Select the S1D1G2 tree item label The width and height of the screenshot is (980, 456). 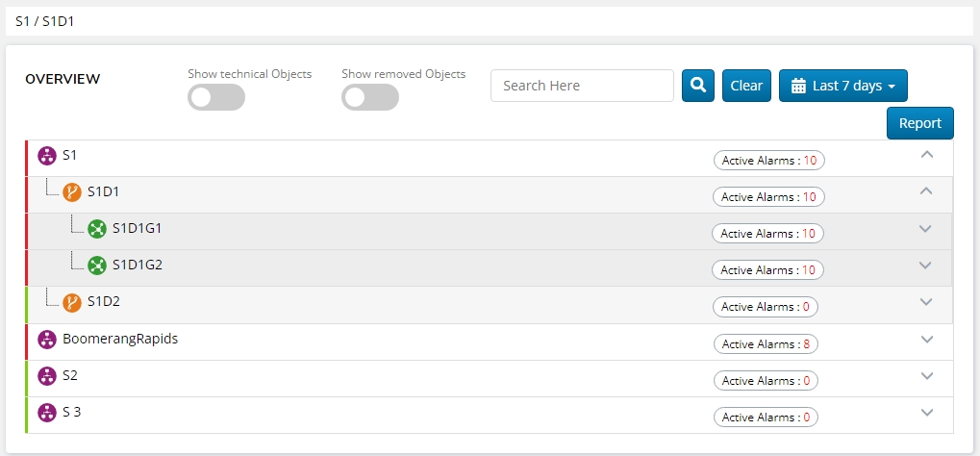coord(138,265)
